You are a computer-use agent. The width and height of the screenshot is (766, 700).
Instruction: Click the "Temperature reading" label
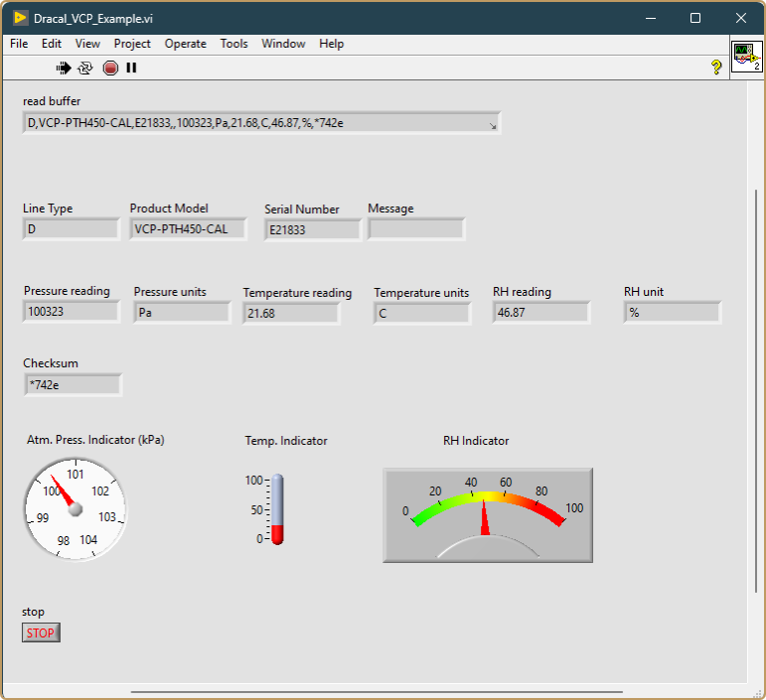coord(297,293)
